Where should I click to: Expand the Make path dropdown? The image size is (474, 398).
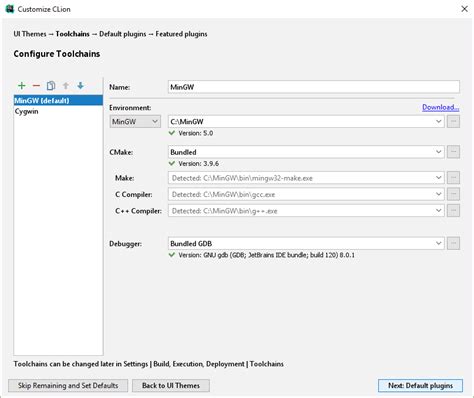(x=438, y=178)
